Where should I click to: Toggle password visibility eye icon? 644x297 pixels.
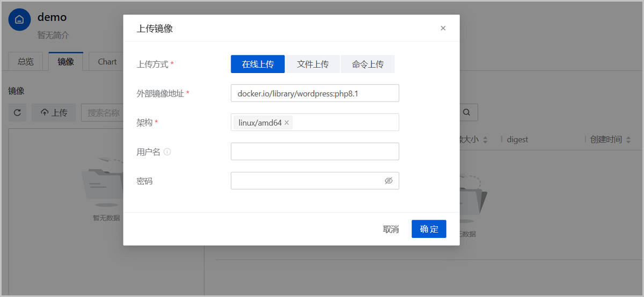389,181
